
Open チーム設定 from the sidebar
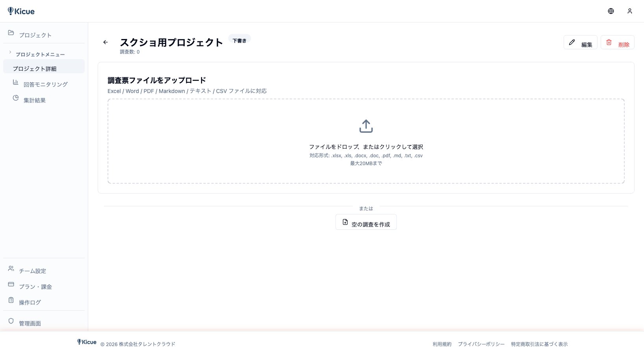pyautogui.click(x=32, y=271)
